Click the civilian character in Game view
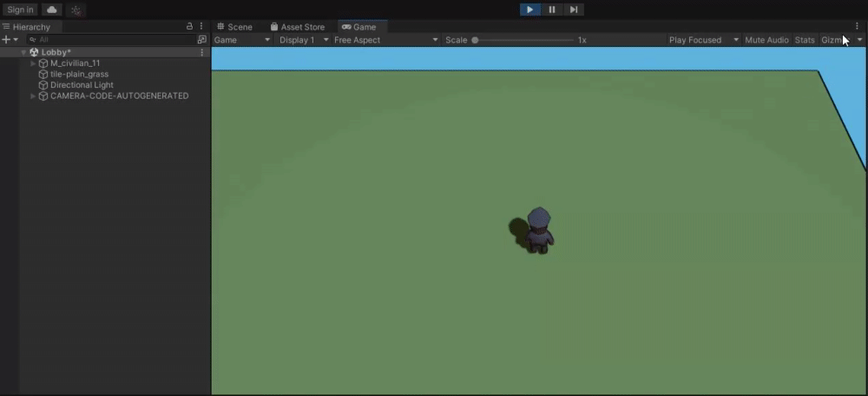868x396 pixels. point(539,230)
